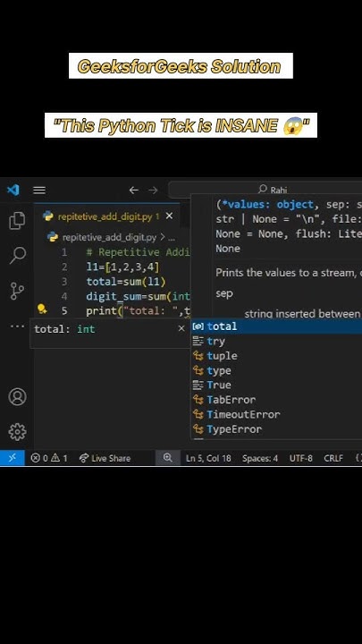Go back with the left arrow
Viewport: 362px width, 644px height.
(x=134, y=191)
